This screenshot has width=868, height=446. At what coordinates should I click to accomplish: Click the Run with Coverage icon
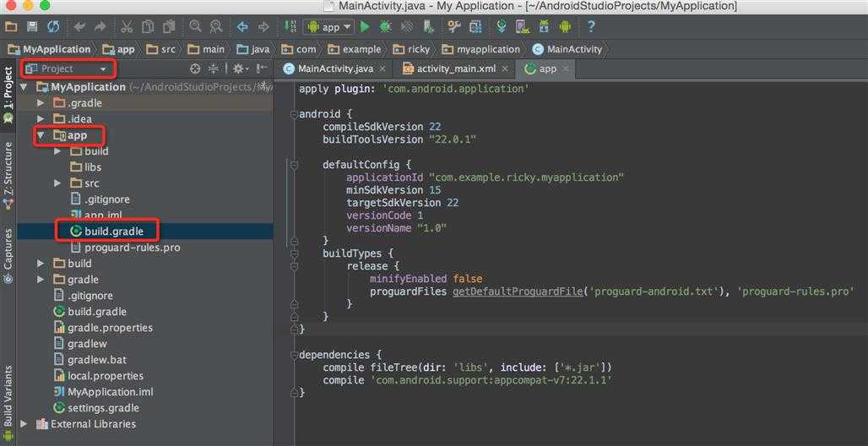pyautogui.click(x=407, y=26)
